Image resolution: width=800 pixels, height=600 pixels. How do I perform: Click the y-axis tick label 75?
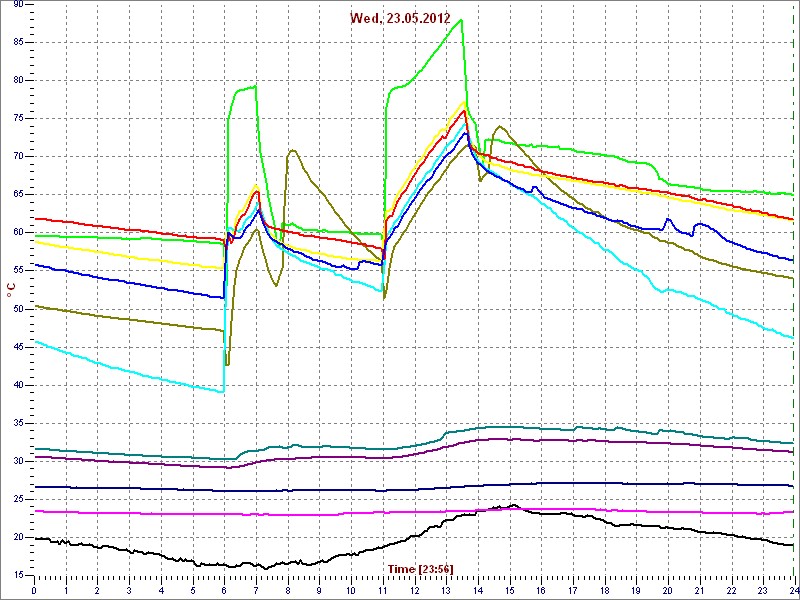pyautogui.click(x=17, y=118)
